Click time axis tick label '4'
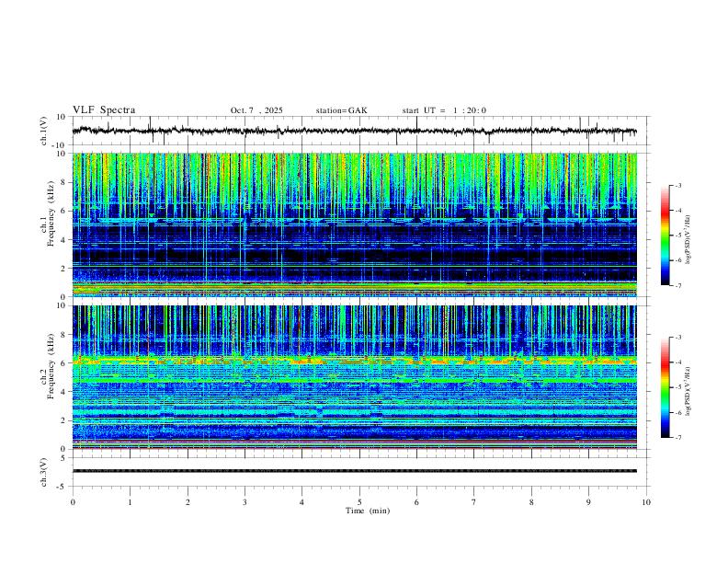Viewport: 728px width, 563px height. click(301, 502)
